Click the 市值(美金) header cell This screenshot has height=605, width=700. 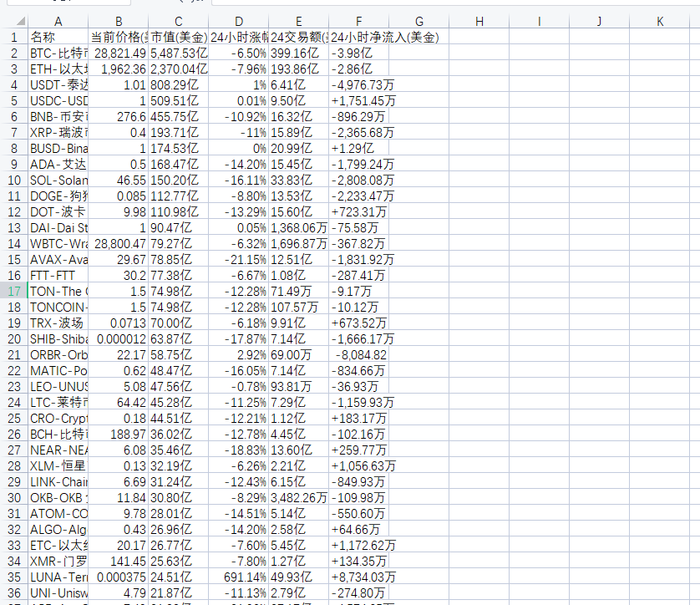(x=179, y=37)
